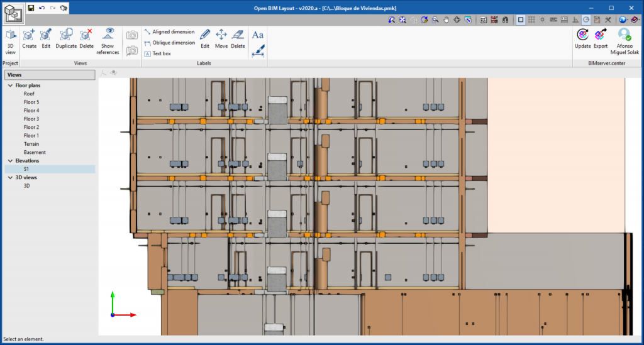Image resolution: width=644 pixels, height=345 pixels.
Task: Collapse the Floor plans group
Action: tap(10, 85)
